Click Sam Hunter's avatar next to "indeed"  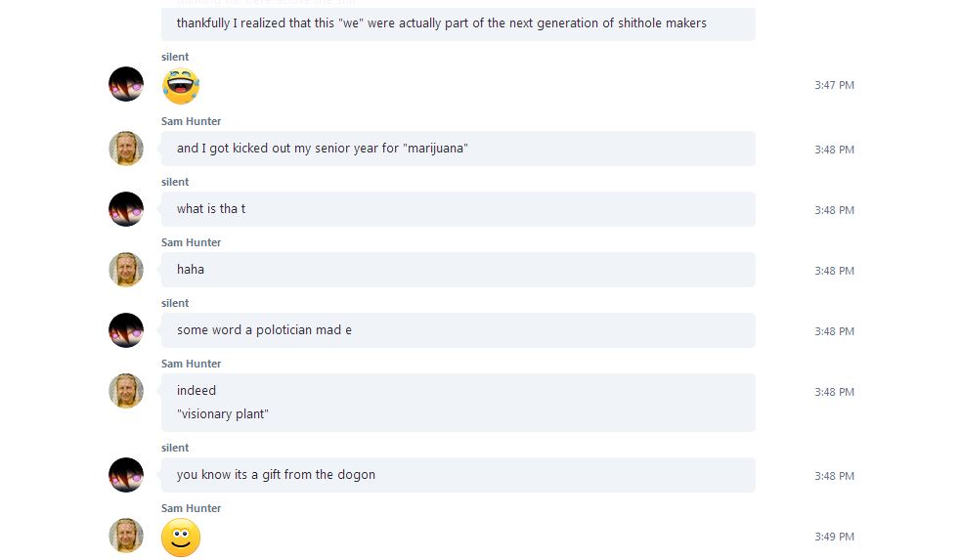(x=126, y=391)
